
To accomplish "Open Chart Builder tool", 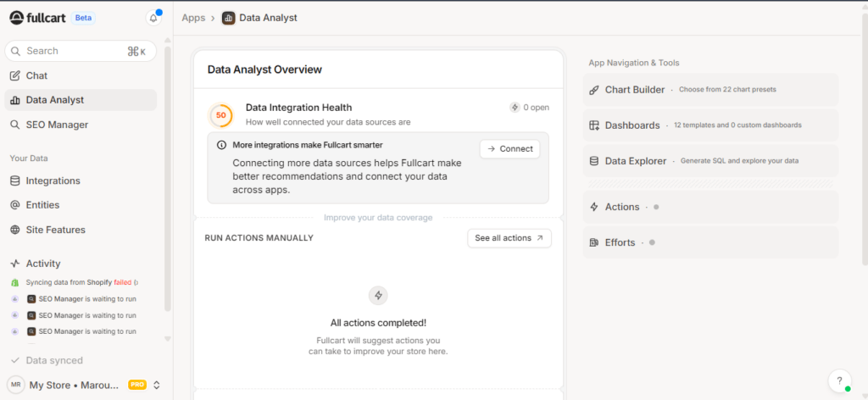I will (x=711, y=90).
